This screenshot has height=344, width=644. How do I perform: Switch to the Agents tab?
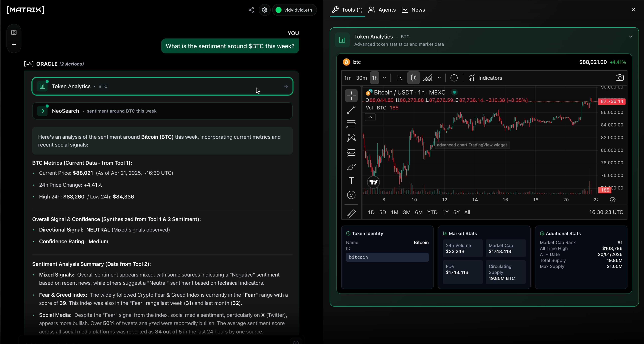[382, 10]
